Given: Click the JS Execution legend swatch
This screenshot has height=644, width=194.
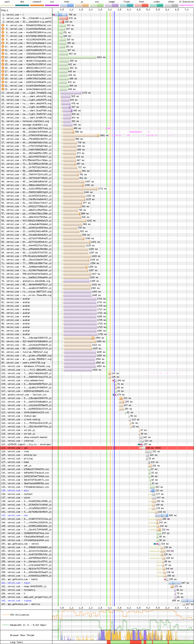Looking at the screenshot, I should (186, 5).
